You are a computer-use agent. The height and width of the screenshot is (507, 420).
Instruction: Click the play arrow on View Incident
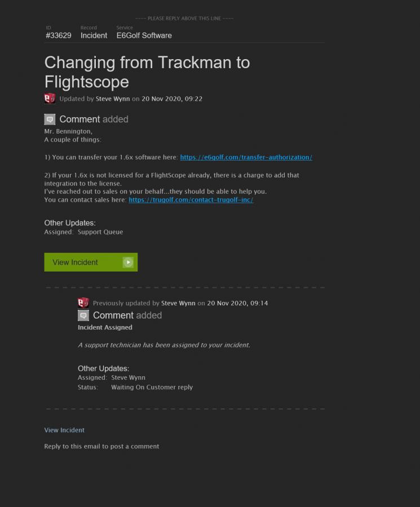[x=128, y=262]
